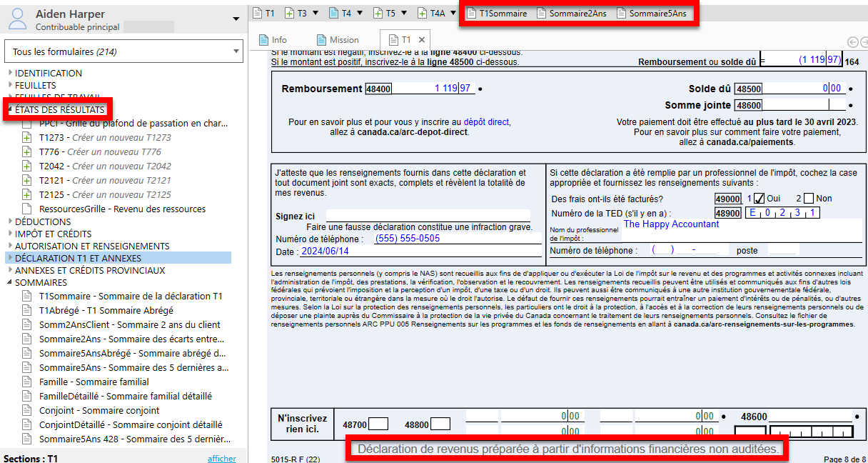868x463 pixels.
Task: Open ConjointDétaillé tree item
Action: coord(131,425)
